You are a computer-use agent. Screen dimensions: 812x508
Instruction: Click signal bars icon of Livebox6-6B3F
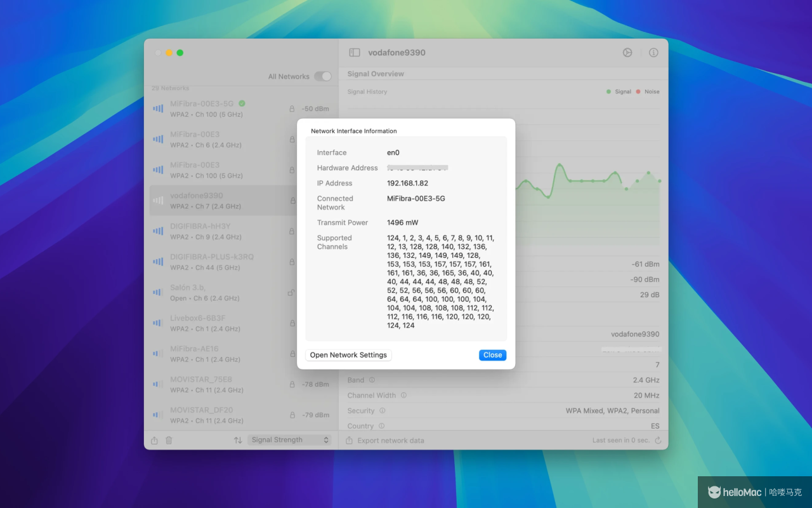click(158, 323)
